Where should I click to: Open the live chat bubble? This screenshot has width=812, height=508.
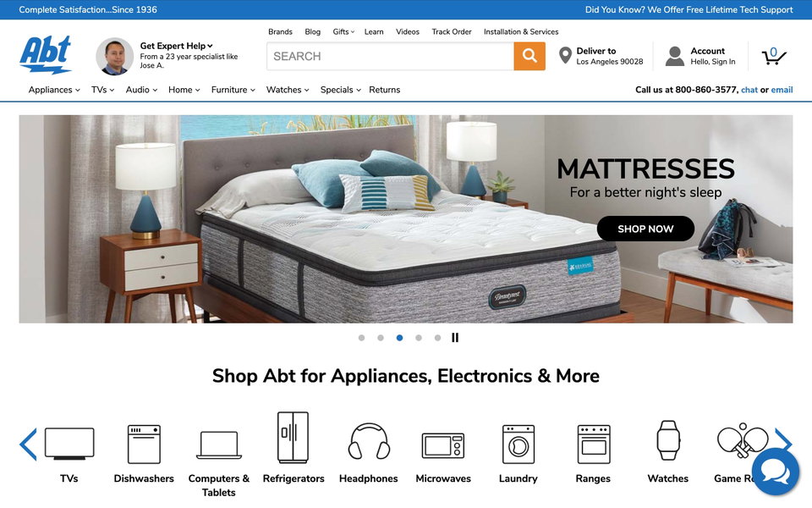776,472
